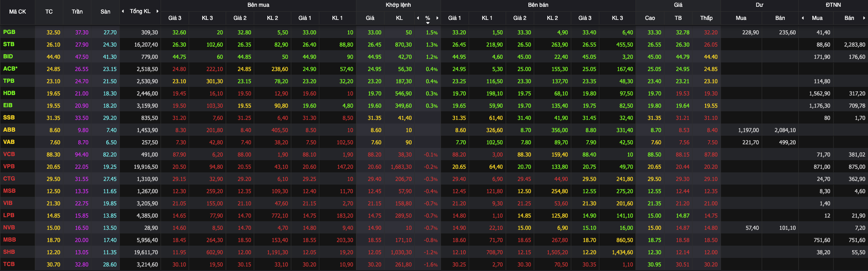The image size is (868, 271).
Task: Click the Khớp lệnh group header
Action: 398,5
